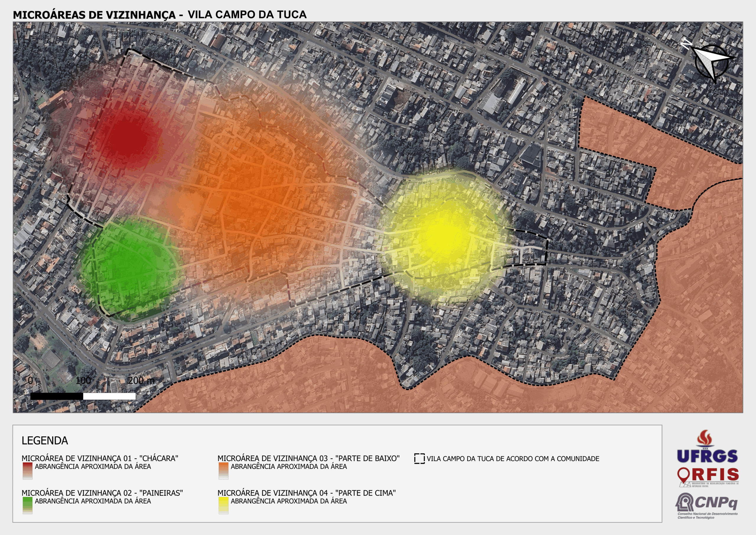Click the map title MICROÁREAS DE VIZINHANÇA

(94, 15)
